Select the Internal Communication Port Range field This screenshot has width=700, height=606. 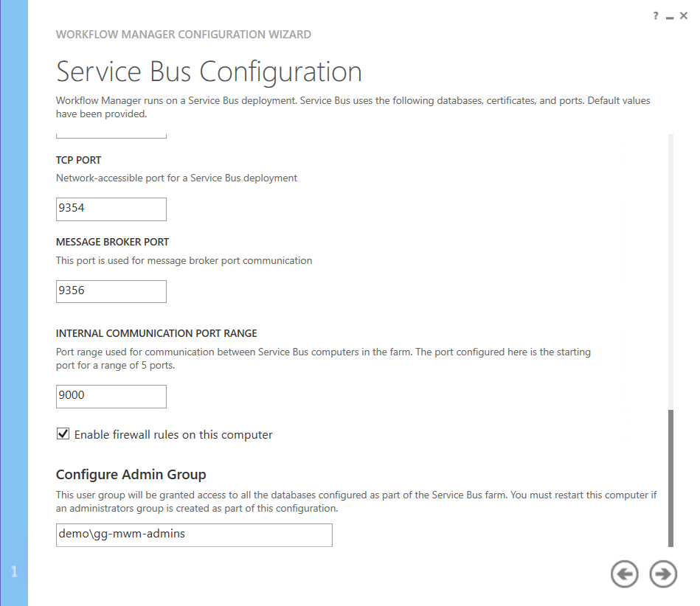(x=111, y=396)
